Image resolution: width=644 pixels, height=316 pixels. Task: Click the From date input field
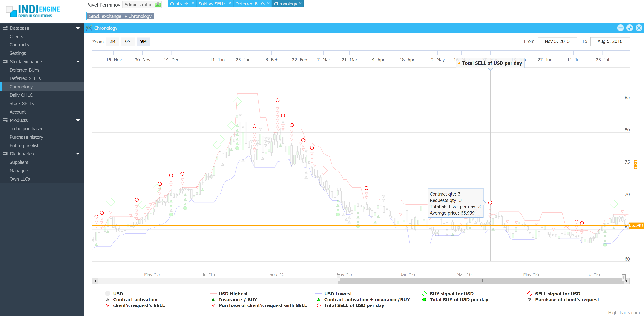click(x=557, y=41)
